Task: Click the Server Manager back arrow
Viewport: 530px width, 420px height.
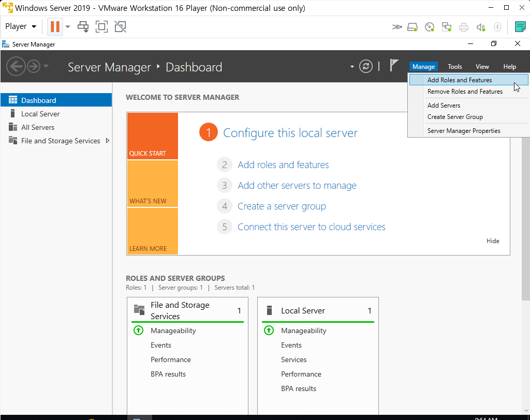Action: coord(16,66)
